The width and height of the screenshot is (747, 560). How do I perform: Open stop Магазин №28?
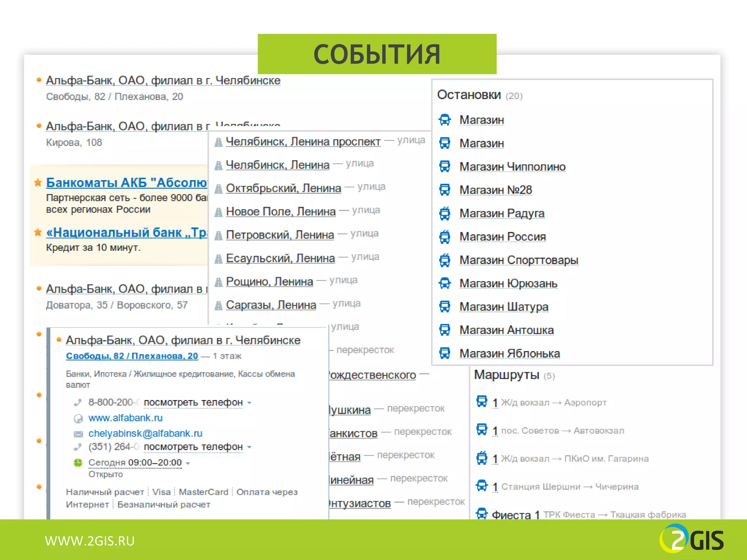coord(496,190)
